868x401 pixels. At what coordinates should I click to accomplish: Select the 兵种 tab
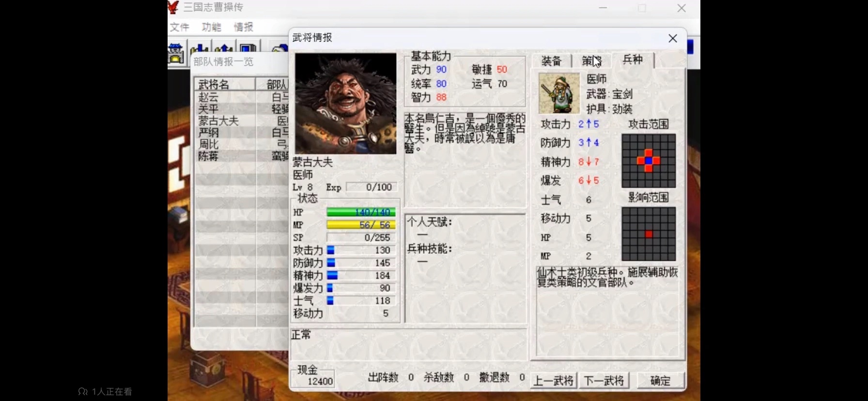(633, 60)
